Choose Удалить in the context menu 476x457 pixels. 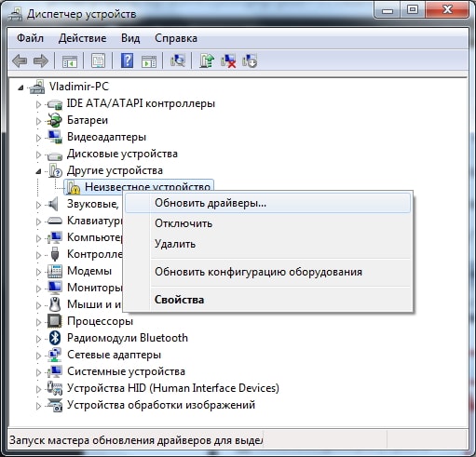pyautogui.click(x=175, y=244)
